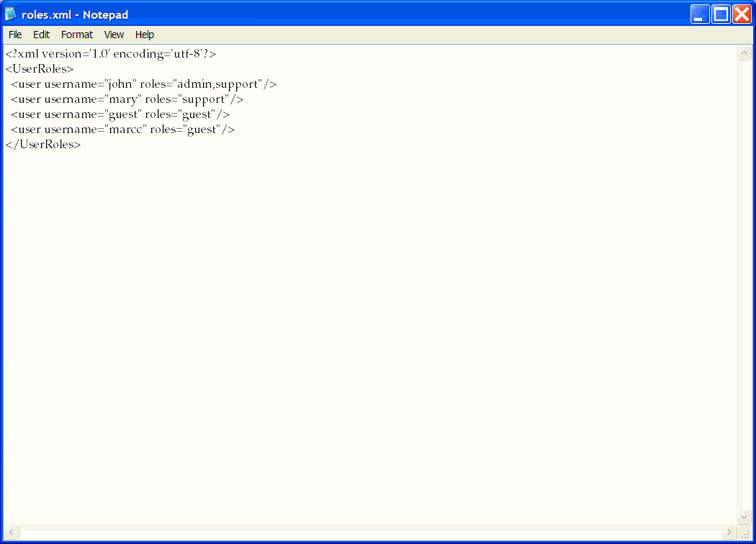Click the roles.xml - Notepad title text
Viewport: 756px width, 544px height.
tap(75, 15)
